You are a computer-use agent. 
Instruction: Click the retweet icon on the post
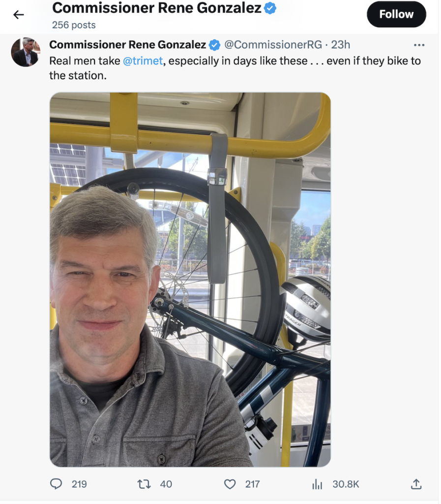click(x=144, y=484)
